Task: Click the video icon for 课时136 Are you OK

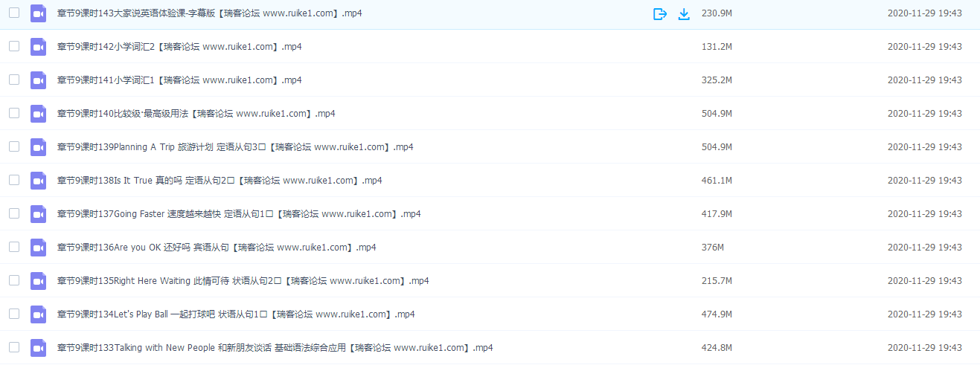Action: [38, 248]
